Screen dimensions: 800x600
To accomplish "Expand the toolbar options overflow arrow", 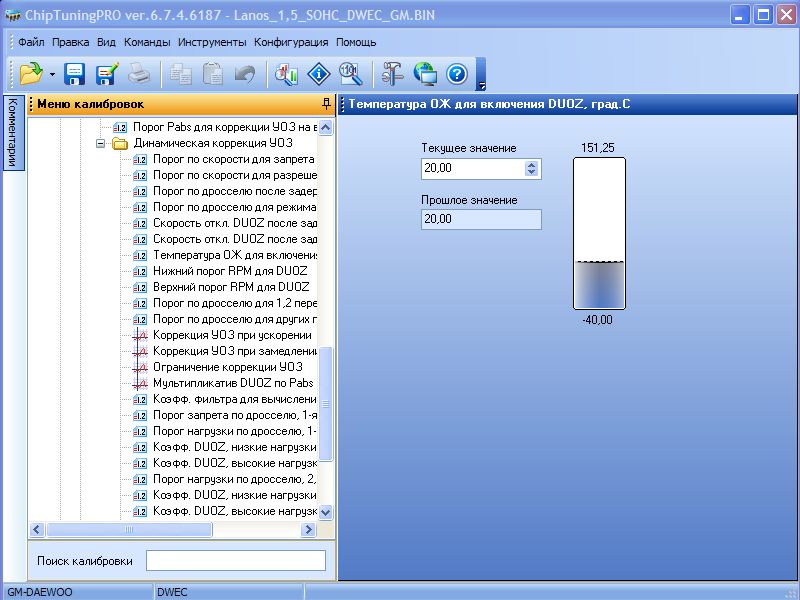I will (x=481, y=85).
